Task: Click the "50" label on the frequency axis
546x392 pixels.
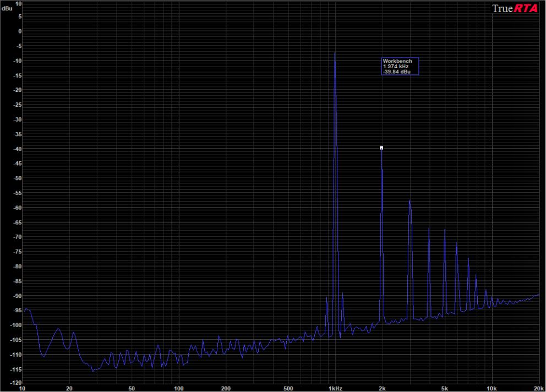Action: click(x=132, y=388)
